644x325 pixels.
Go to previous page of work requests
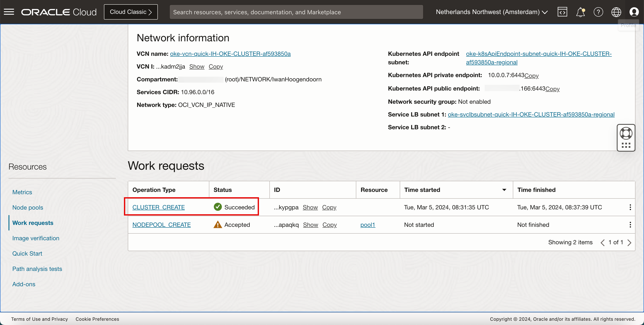pyautogui.click(x=602, y=243)
